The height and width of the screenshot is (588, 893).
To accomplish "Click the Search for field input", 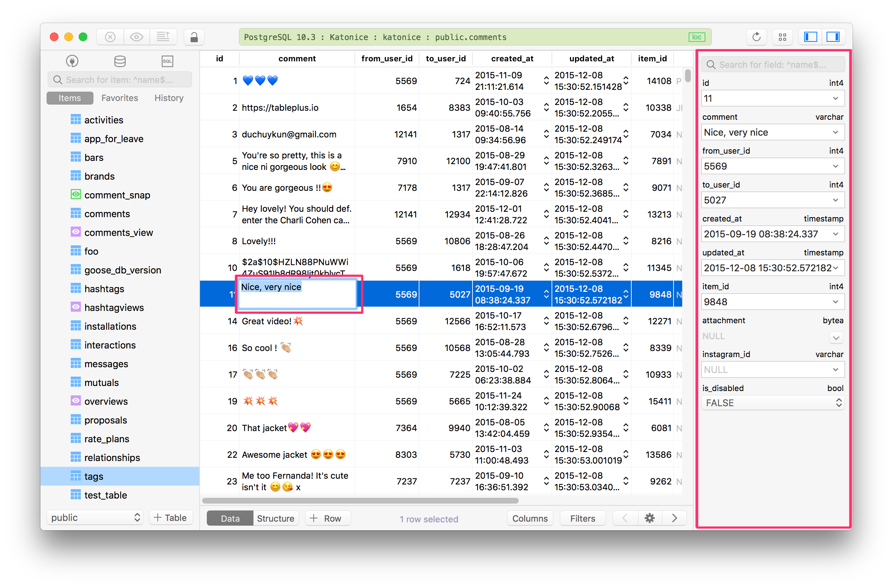I will 773,65.
